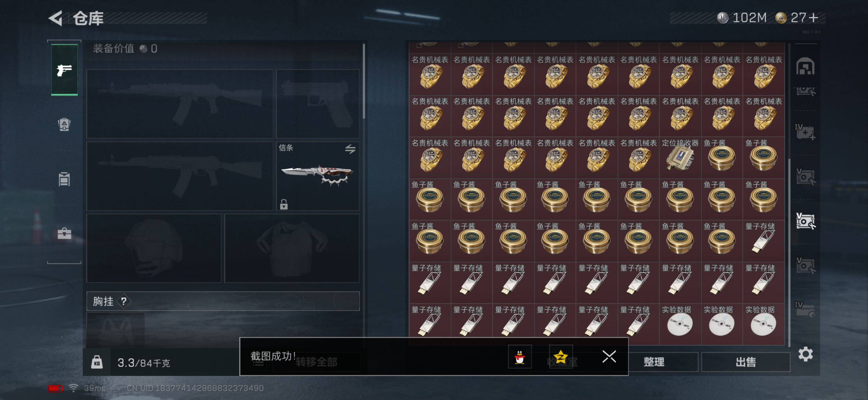Toggle the lock icon on knife slot
The width and height of the screenshot is (868, 400).
(x=284, y=204)
